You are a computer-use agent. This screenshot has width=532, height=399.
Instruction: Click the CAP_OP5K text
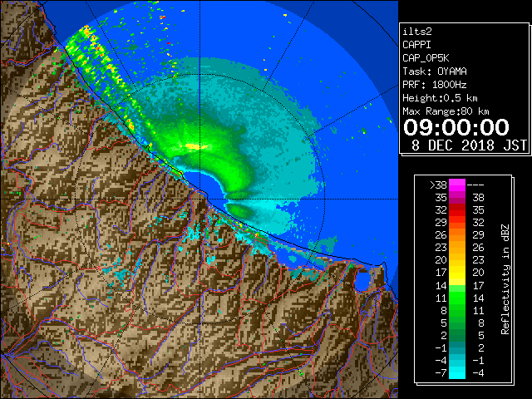click(x=426, y=58)
